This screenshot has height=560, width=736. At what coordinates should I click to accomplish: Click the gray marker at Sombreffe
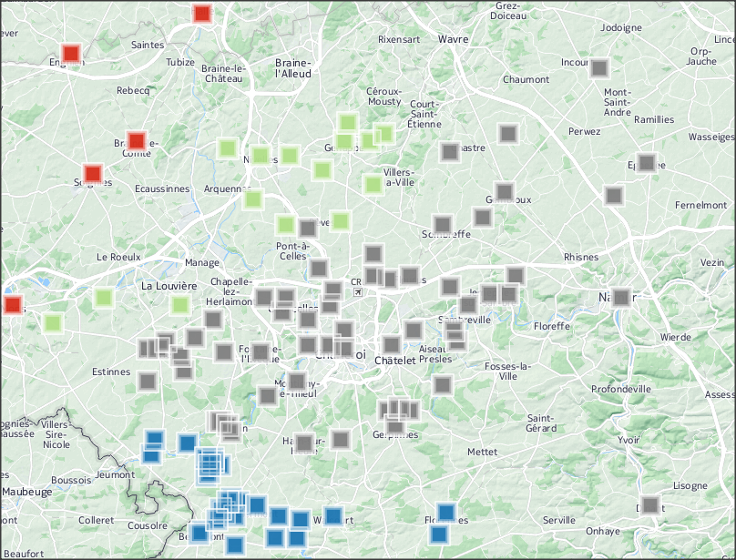(443, 224)
